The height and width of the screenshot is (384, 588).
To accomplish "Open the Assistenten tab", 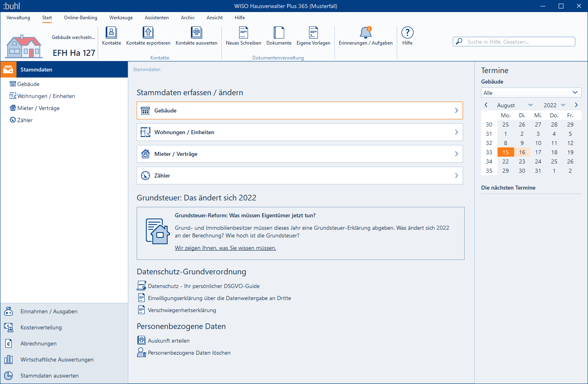I will pyautogui.click(x=157, y=18).
